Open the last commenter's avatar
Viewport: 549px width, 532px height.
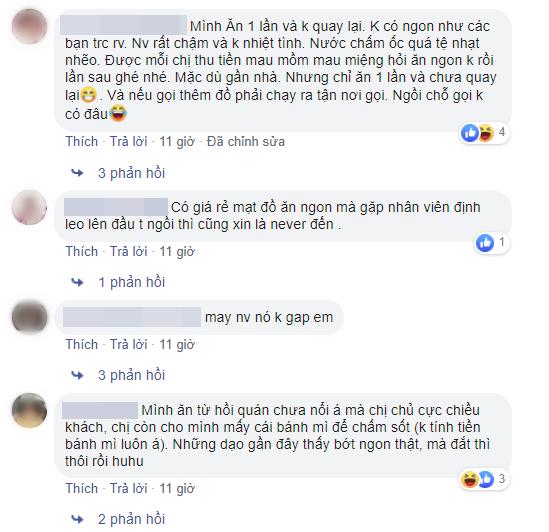click(x=29, y=410)
